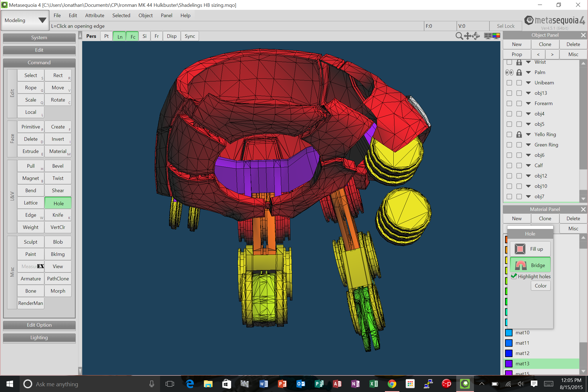This screenshot has width=588, height=392.
Task: Open File Explorer from the taskbar
Action: [x=208, y=384]
